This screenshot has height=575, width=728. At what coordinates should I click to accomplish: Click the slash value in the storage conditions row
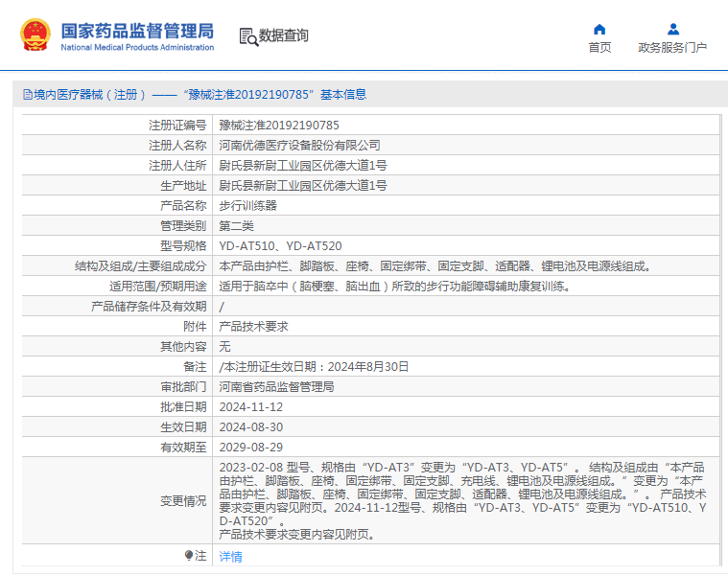(222, 307)
